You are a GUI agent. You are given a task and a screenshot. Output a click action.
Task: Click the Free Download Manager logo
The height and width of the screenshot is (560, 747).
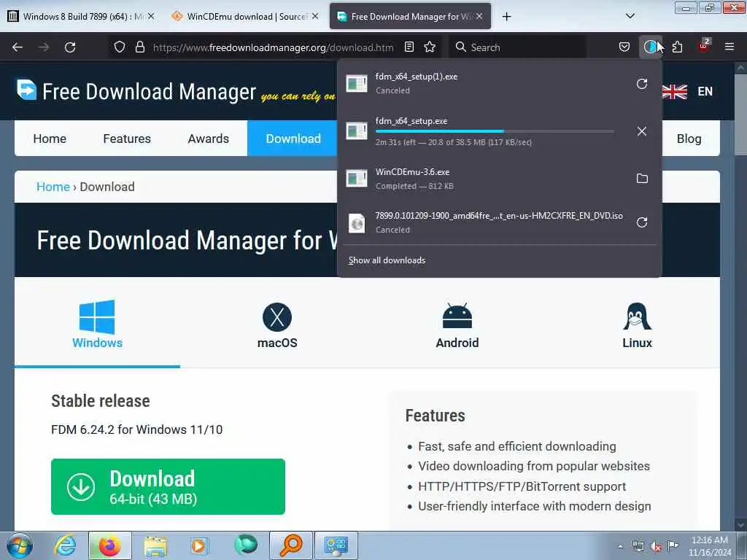[136, 91]
